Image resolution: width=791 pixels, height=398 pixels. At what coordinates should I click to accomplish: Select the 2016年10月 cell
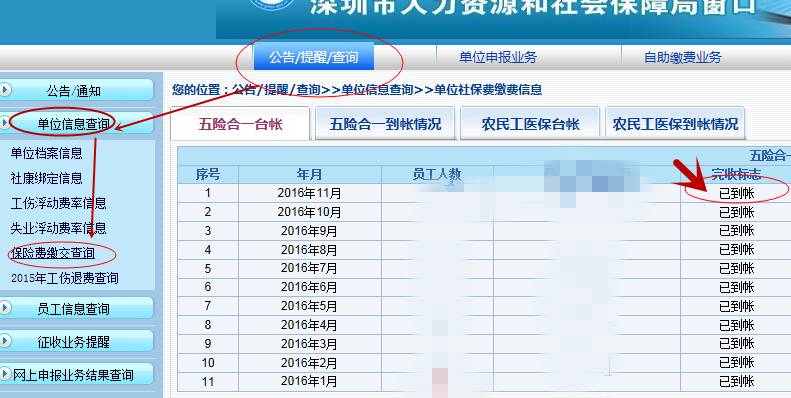point(309,212)
